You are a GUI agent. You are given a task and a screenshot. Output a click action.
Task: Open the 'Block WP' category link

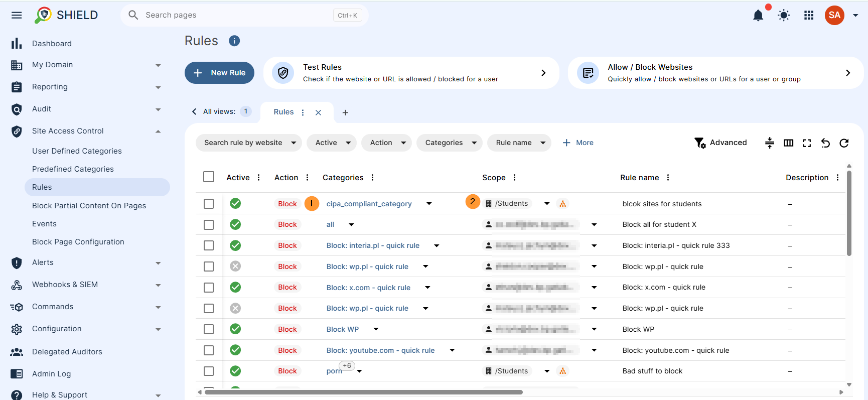[343, 329]
